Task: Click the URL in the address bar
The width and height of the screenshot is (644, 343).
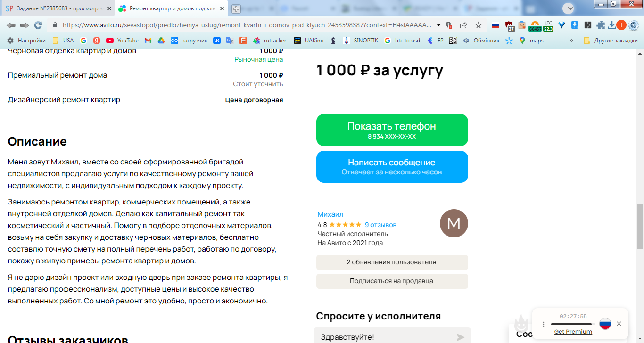Action: pyautogui.click(x=247, y=25)
